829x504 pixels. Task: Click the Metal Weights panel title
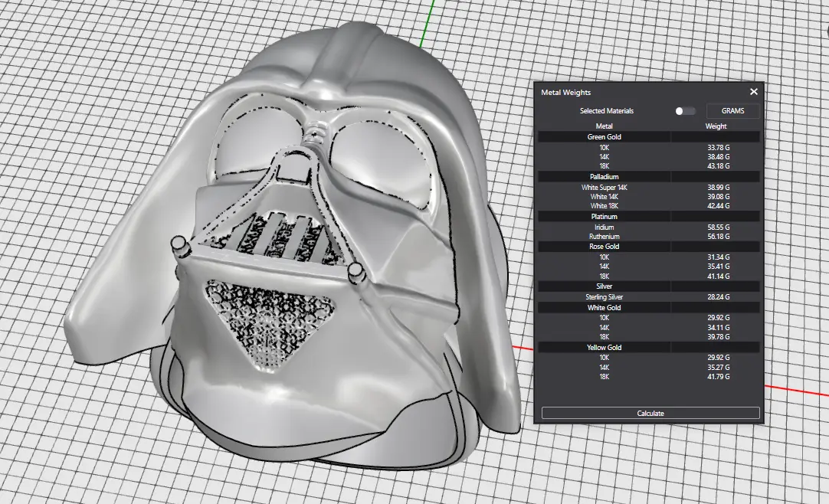coord(565,93)
